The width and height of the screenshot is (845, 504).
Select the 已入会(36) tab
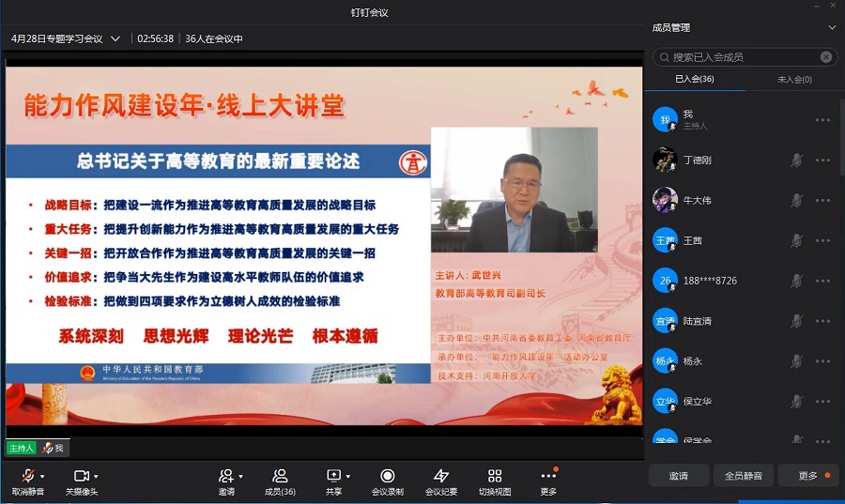coord(695,80)
